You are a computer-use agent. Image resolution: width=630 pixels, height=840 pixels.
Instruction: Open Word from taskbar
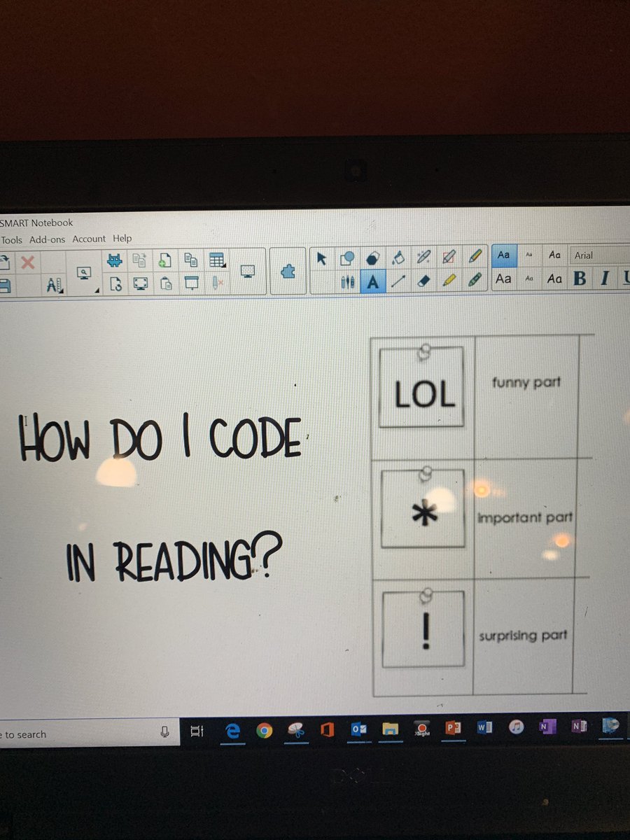click(484, 727)
